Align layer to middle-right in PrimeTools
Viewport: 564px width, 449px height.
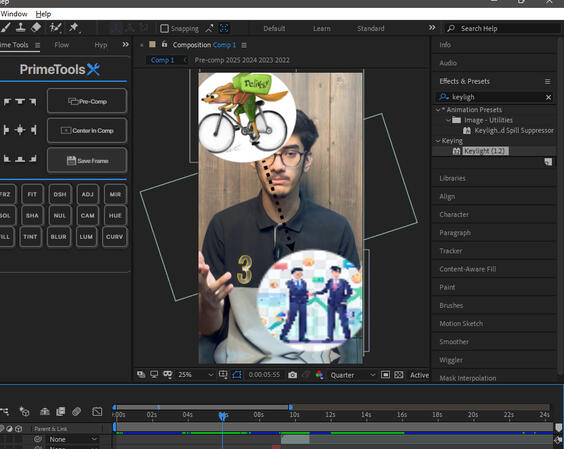point(33,130)
